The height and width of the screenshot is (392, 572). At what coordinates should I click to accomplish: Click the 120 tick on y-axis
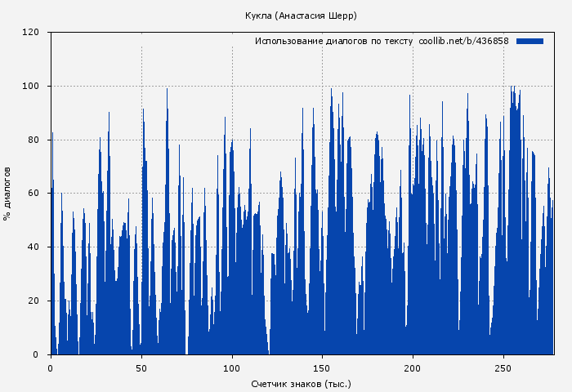point(31,33)
